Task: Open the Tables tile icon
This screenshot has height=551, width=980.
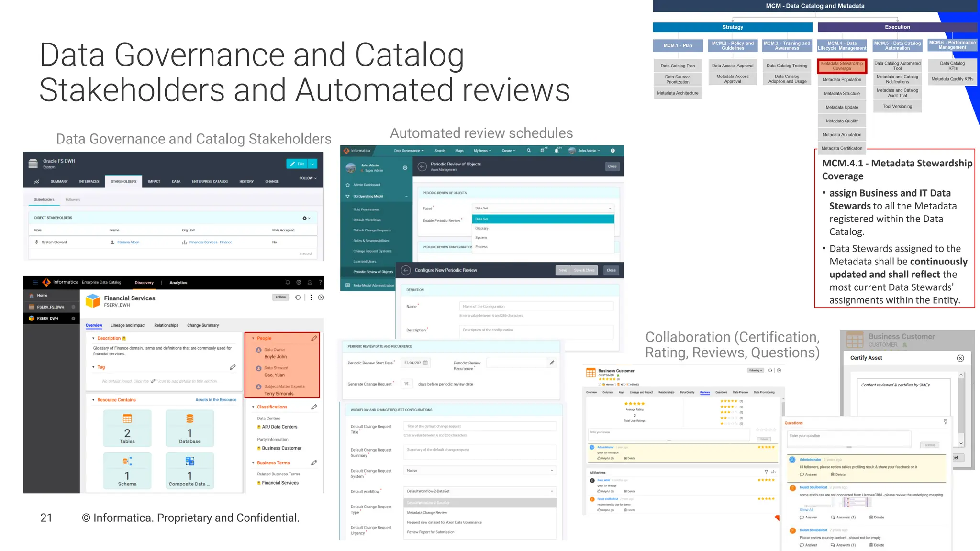Action: point(127,419)
